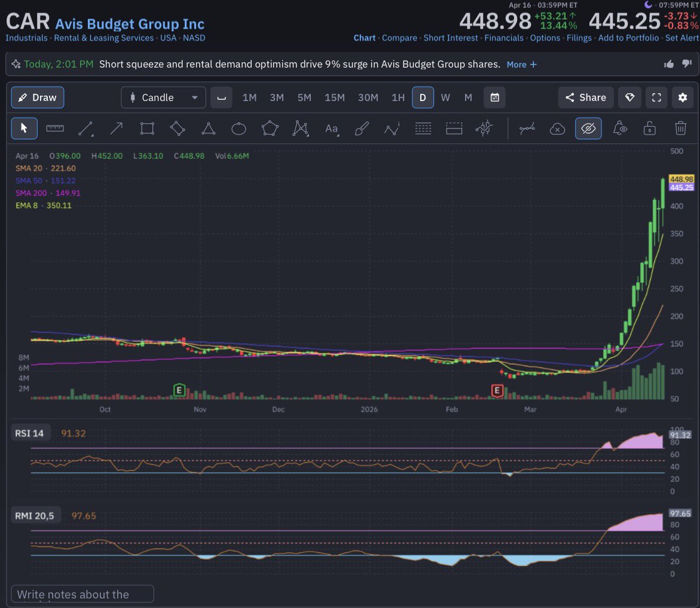Image resolution: width=700 pixels, height=608 pixels.
Task: Open the date range calendar icon
Action: 494,97
